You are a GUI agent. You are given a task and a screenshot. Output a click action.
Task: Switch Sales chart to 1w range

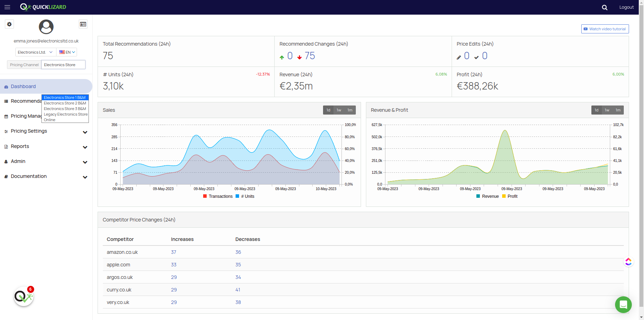(x=339, y=110)
